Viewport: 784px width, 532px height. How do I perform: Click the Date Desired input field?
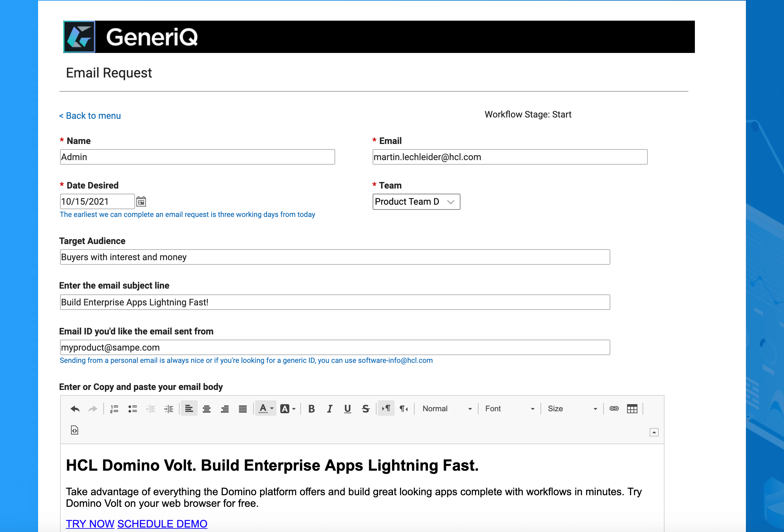coord(97,201)
